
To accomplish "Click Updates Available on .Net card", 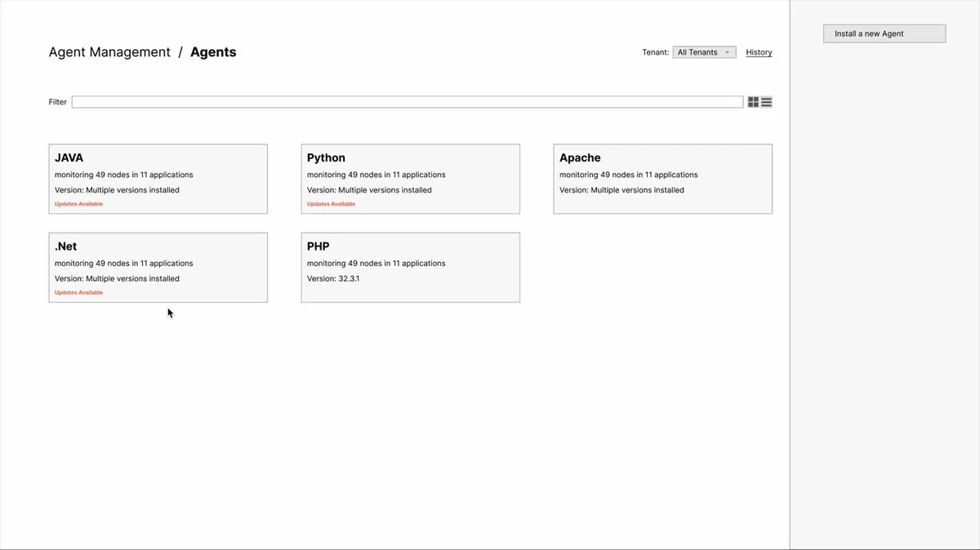I will click(x=79, y=292).
